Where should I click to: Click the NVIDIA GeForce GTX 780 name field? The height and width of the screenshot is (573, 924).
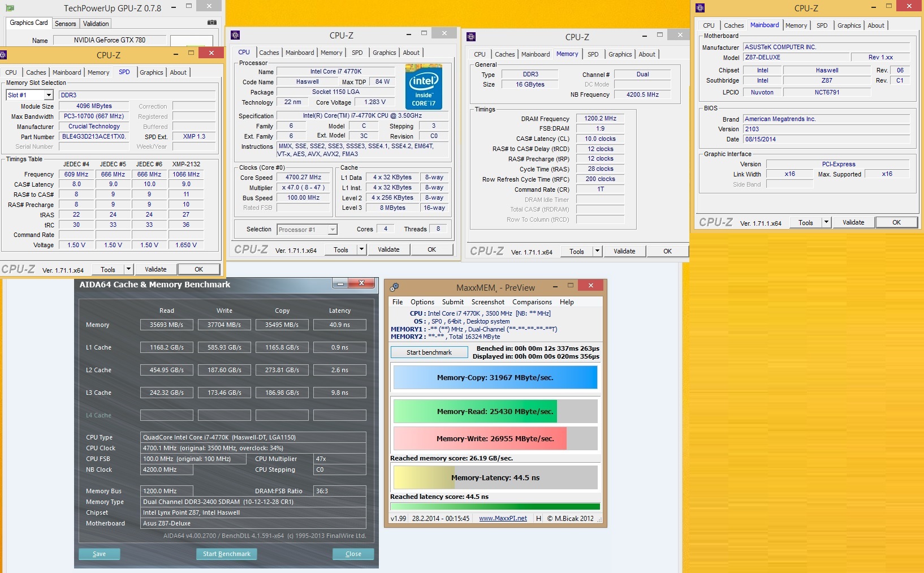(x=110, y=40)
